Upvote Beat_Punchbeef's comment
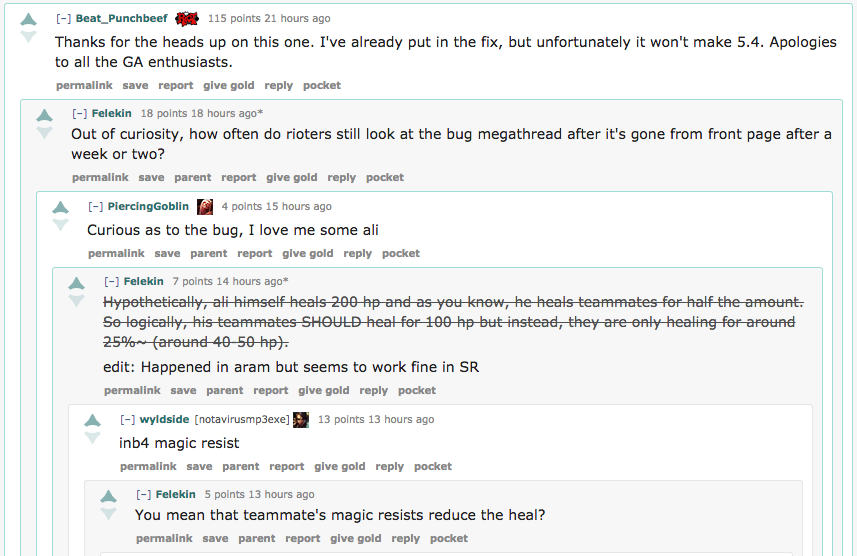 tap(28, 20)
